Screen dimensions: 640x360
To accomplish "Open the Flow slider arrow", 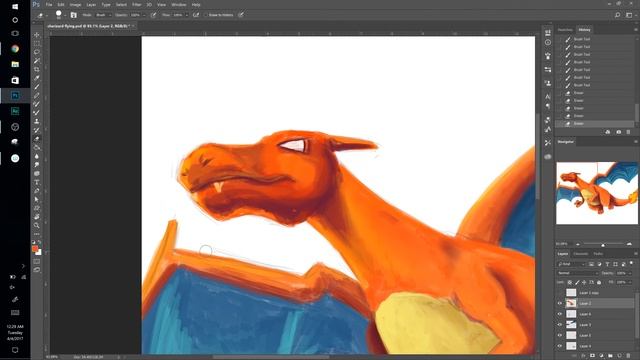I will coord(187,15).
